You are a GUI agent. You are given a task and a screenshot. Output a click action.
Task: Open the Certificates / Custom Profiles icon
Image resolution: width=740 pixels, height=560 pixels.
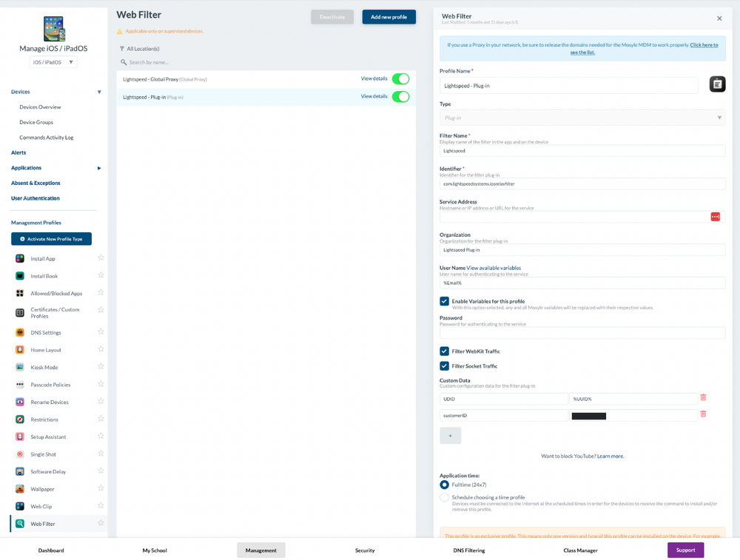pos(20,313)
